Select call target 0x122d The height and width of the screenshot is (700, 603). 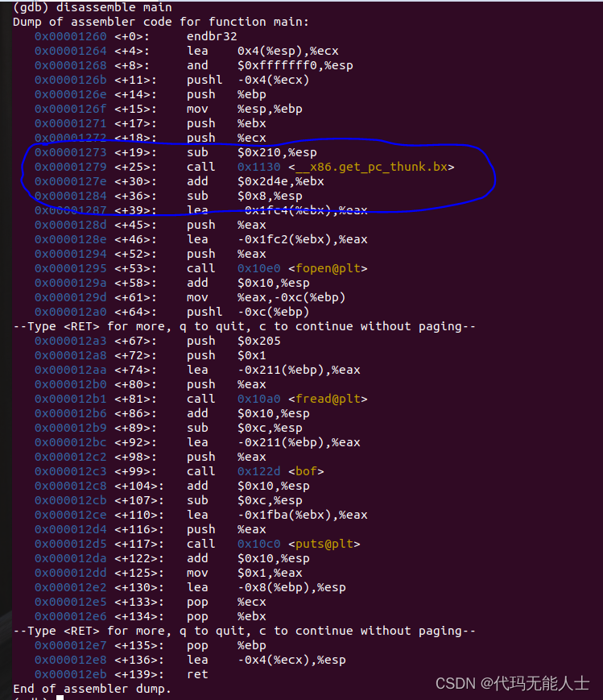[x=259, y=471]
